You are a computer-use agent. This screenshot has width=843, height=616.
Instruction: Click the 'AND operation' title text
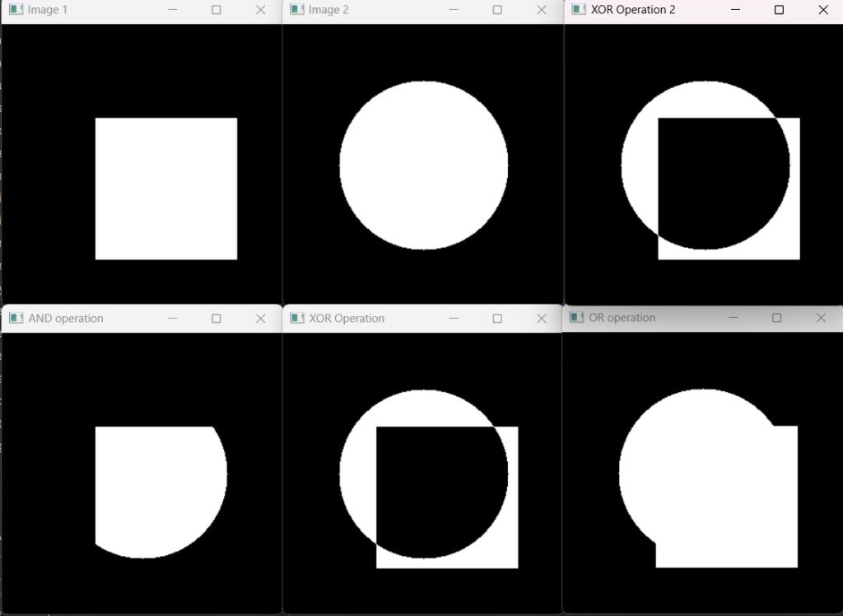[x=66, y=319]
